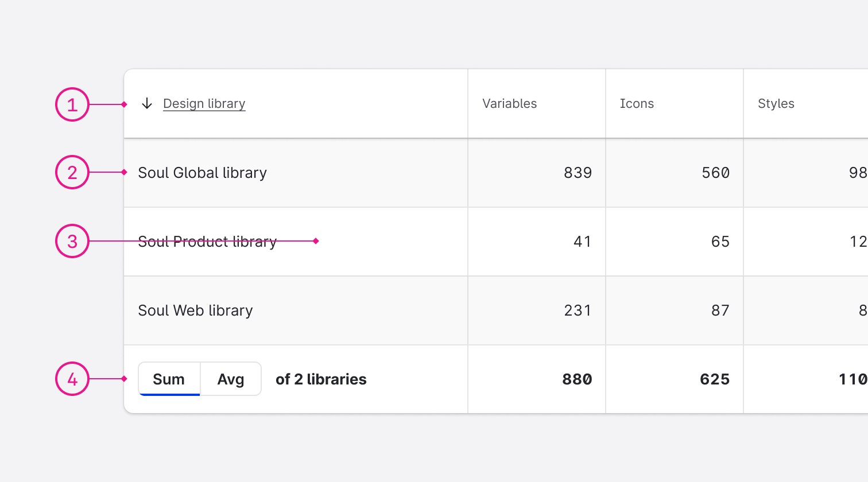Open sorting via Design library header
This screenshot has width=868, height=482.
(x=204, y=104)
